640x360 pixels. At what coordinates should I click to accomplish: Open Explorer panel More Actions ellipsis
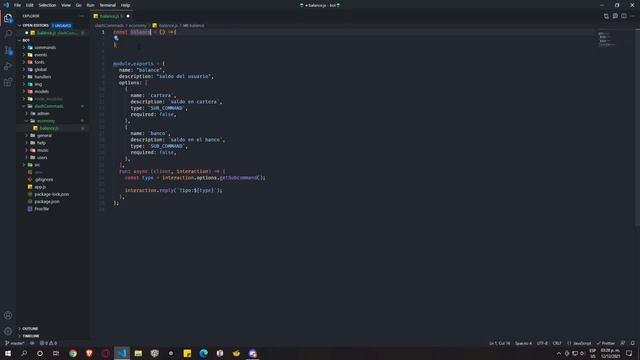(82, 16)
